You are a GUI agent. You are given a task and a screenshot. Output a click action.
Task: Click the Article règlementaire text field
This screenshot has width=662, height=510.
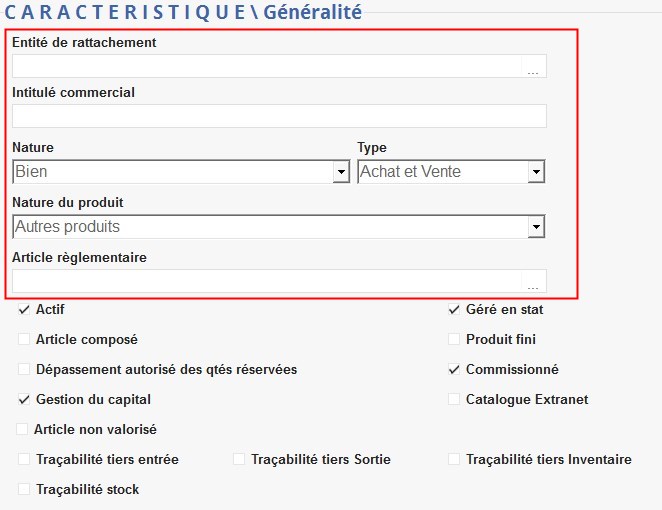pos(266,282)
